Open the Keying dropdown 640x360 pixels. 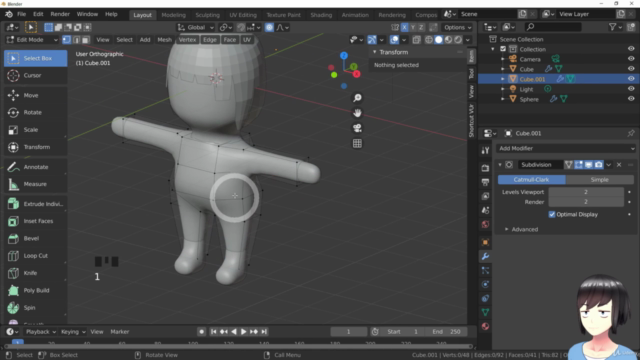click(x=73, y=332)
